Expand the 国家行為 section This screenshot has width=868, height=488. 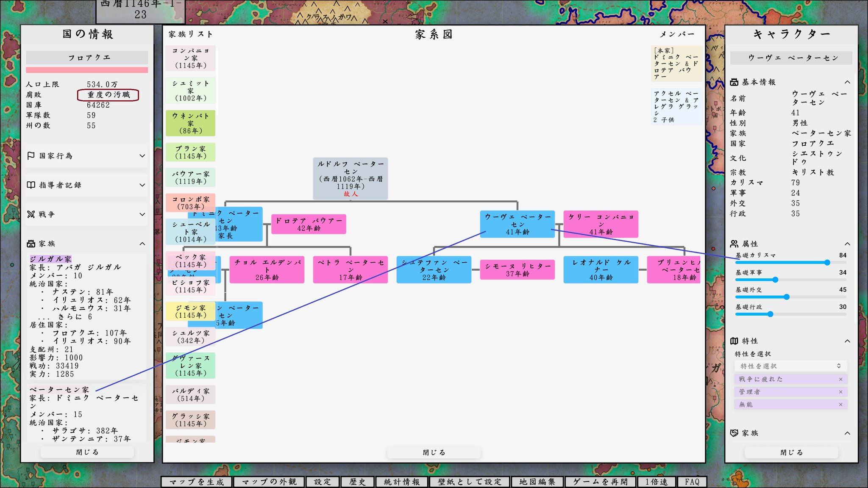(x=142, y=156)
